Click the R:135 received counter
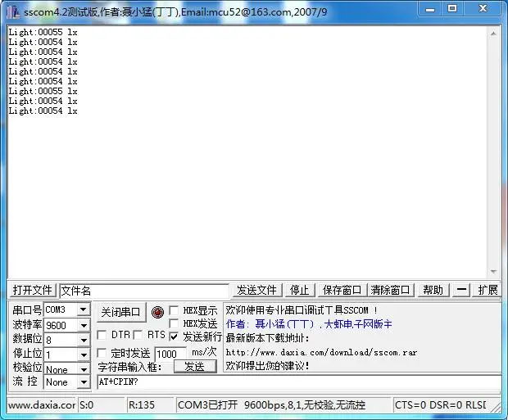The width and height of the screenshot is (508, 420). click(142, 404)
